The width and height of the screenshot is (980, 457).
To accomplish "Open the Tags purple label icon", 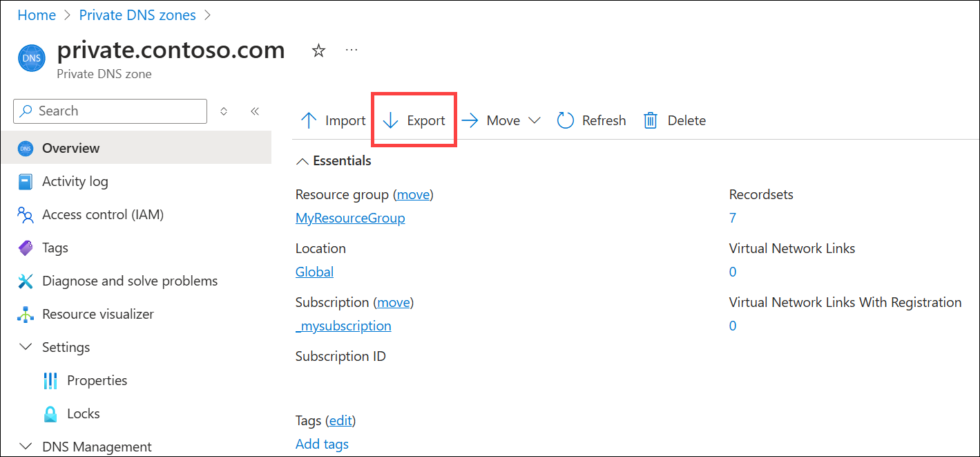I will [x=26, y=248].
